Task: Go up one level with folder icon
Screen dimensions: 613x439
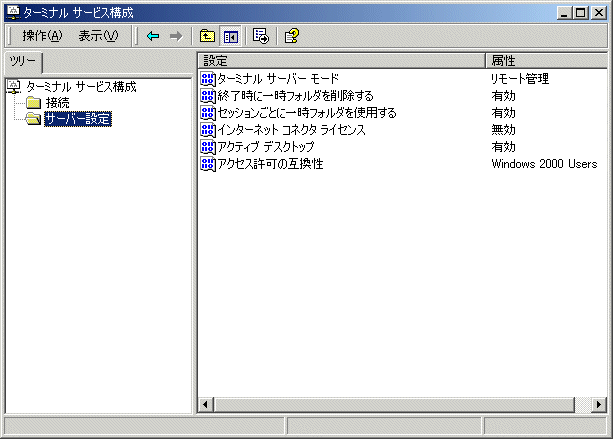Action: pyautogui.click(x=207, y=36)
